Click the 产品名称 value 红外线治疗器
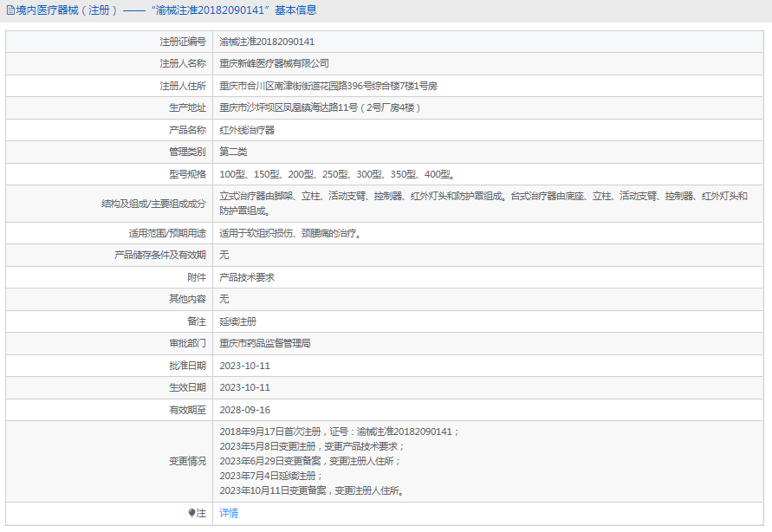 [x=248, y=129]
